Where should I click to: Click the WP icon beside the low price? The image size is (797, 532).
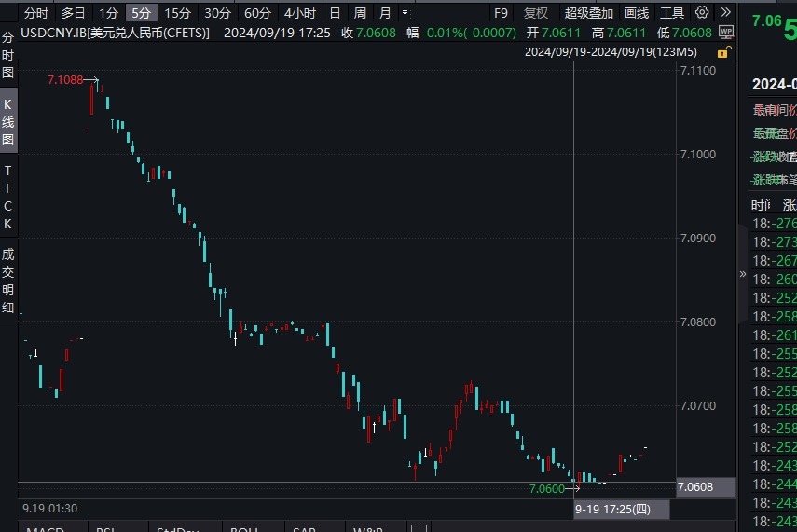click(x=725, y=33)
